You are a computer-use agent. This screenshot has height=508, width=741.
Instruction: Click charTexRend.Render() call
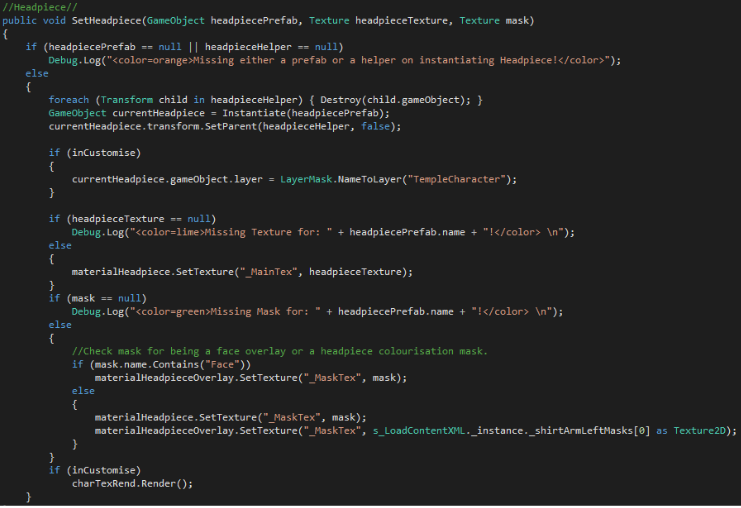[132, 483]
